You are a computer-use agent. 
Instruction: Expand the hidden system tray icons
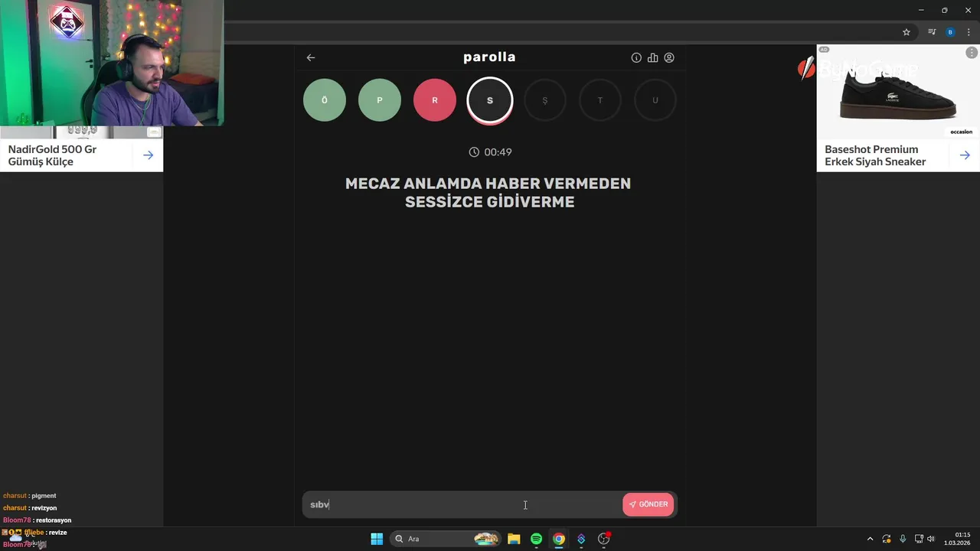tap(870, 539)
